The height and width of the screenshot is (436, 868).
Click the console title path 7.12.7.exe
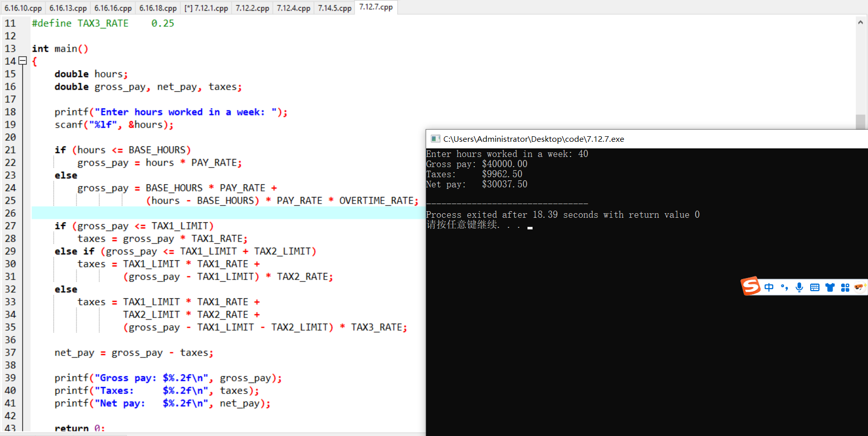click(534, 139)
